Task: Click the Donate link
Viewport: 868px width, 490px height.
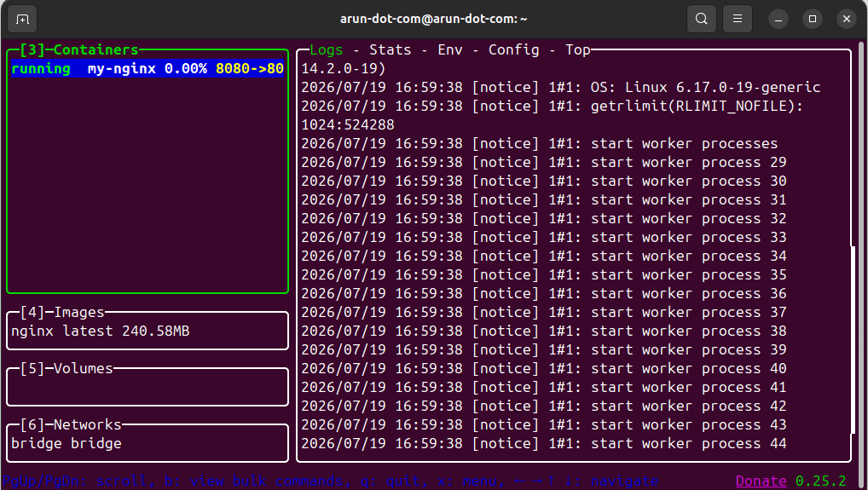Action: pyautogui.click(x=761, y=481)
